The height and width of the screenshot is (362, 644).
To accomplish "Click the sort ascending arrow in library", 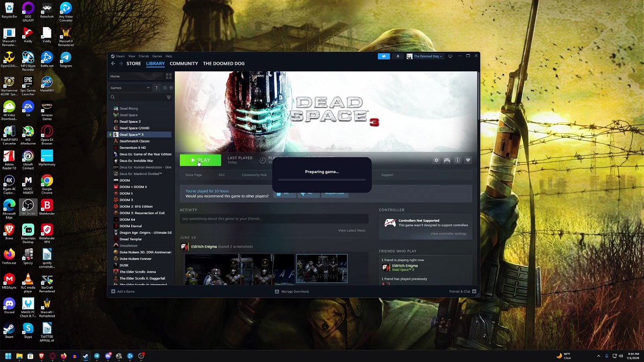I will point(156,87).
